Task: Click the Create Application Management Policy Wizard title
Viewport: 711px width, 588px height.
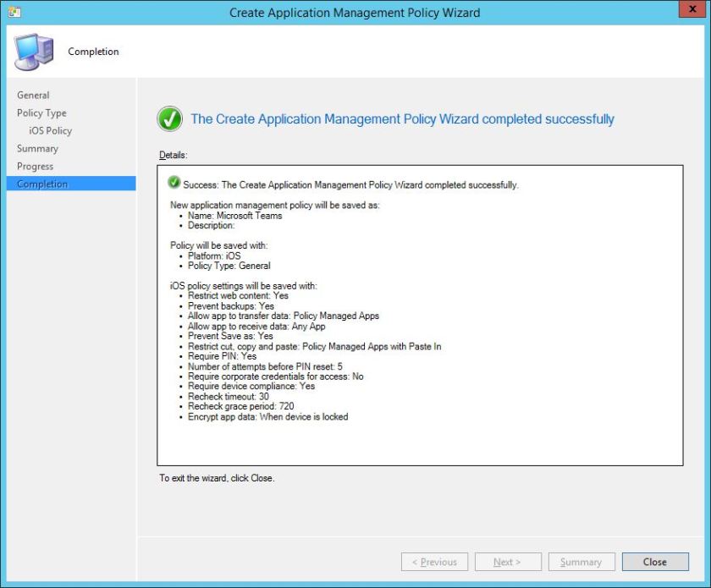Action: pyautogui.click(x=355, y=12)
